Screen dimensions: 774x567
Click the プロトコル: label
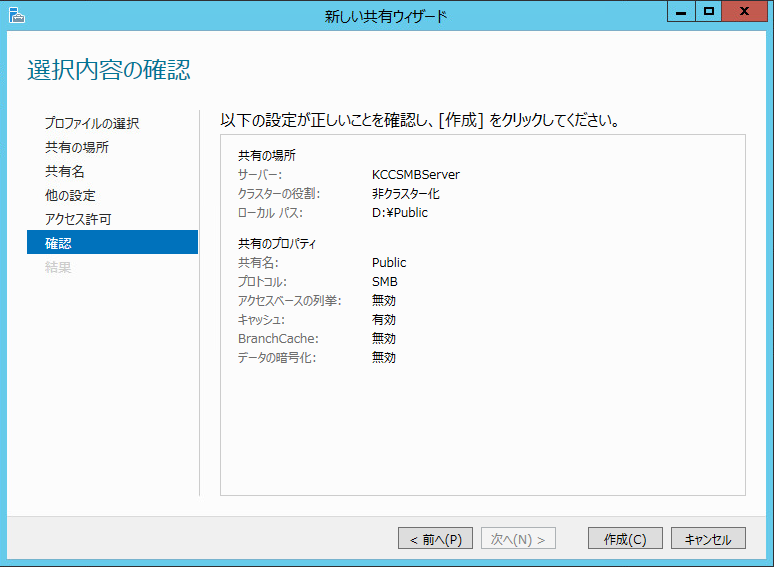pyautogui.click(x=262, y=282)
